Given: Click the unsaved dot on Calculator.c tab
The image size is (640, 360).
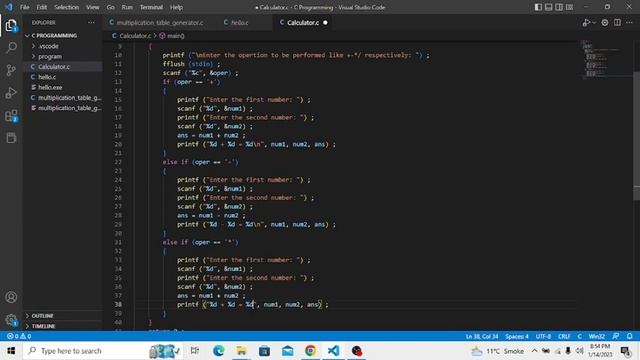Looking at the screenshot, I should coord(325,23).
